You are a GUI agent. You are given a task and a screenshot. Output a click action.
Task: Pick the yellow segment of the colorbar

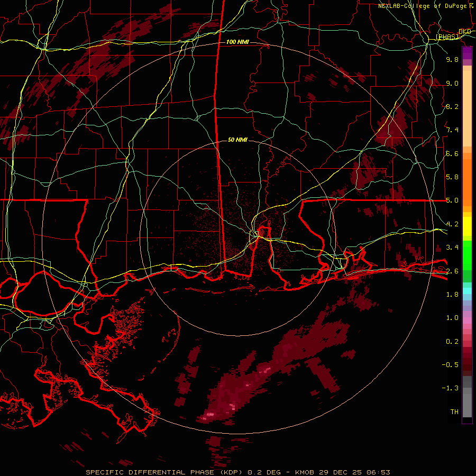[467, 226]
